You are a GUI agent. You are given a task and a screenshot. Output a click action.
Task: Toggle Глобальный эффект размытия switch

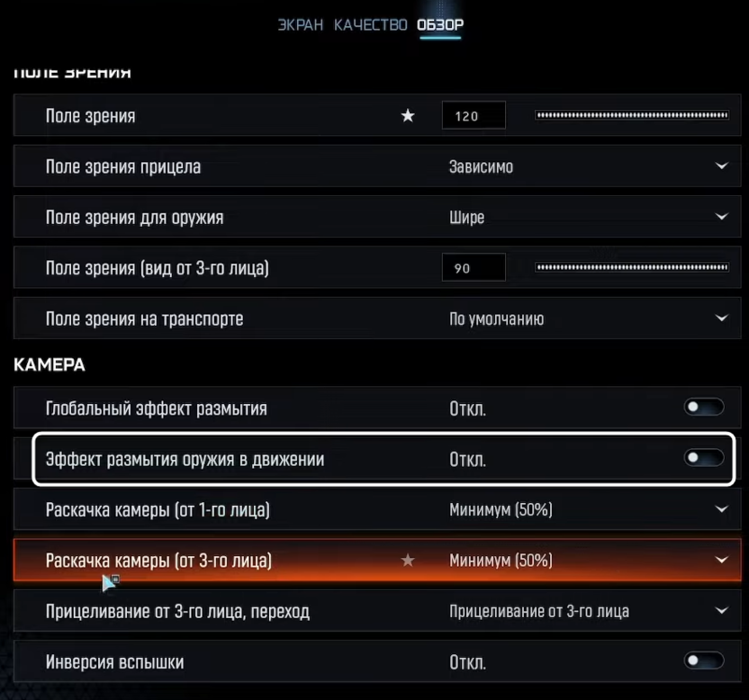coord(703,408)
